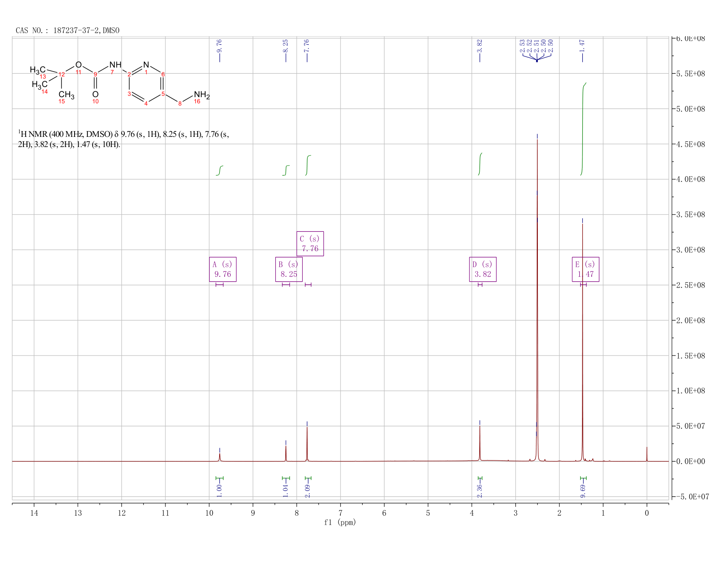Click the H3C group labeled 14
The width and height of the screenshot is (728, 563).
pos(40,84)
